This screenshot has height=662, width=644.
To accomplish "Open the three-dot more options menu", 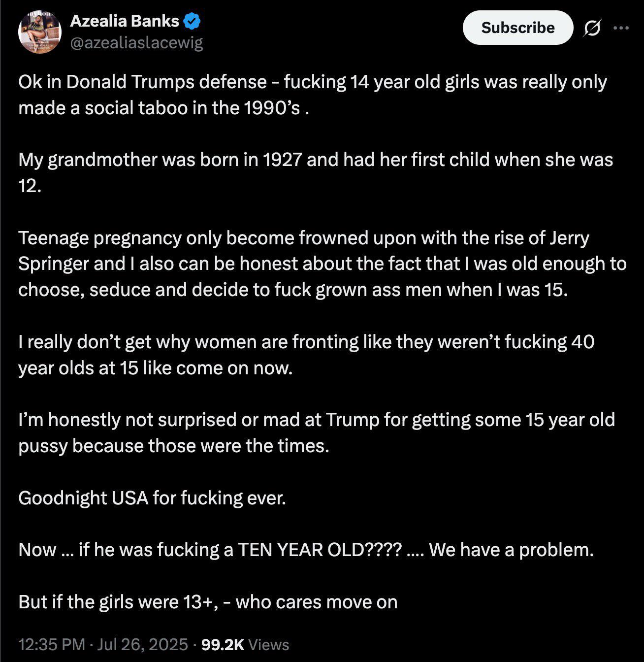I will tap(621, 28).
